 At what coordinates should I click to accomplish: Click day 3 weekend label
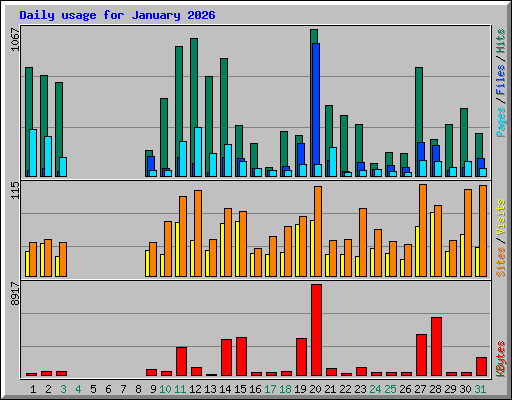pos(63,389)
